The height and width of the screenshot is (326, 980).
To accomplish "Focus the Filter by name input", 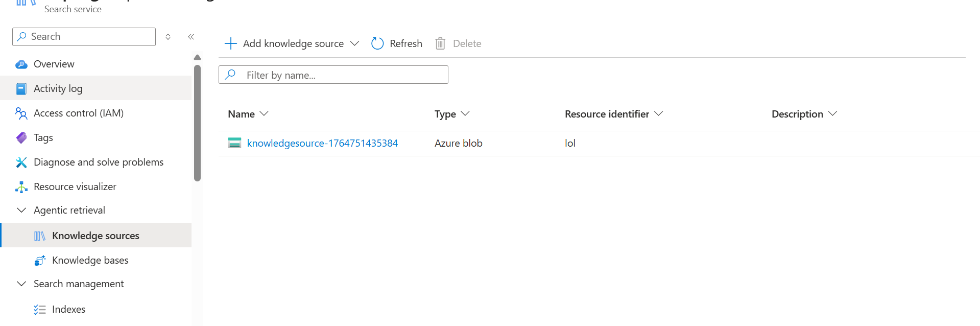I will pos(333,75).
